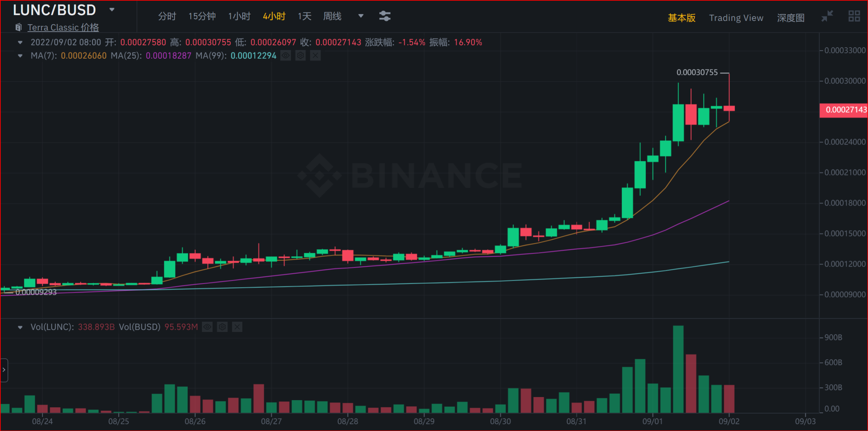
Task: Collapse the OHLC info row arrow
Action: [x=20, y=42]
